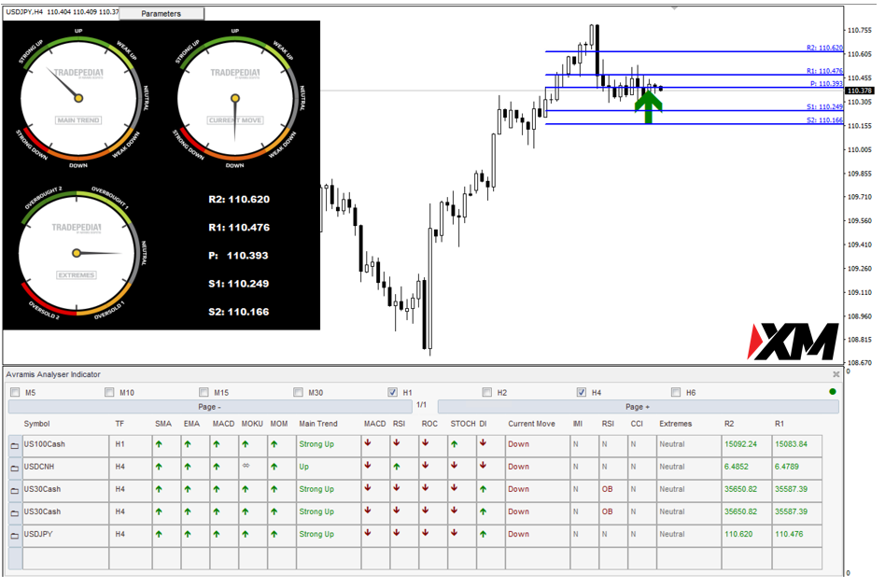Click R2: 110.620 line label on chart

point(824,48)
